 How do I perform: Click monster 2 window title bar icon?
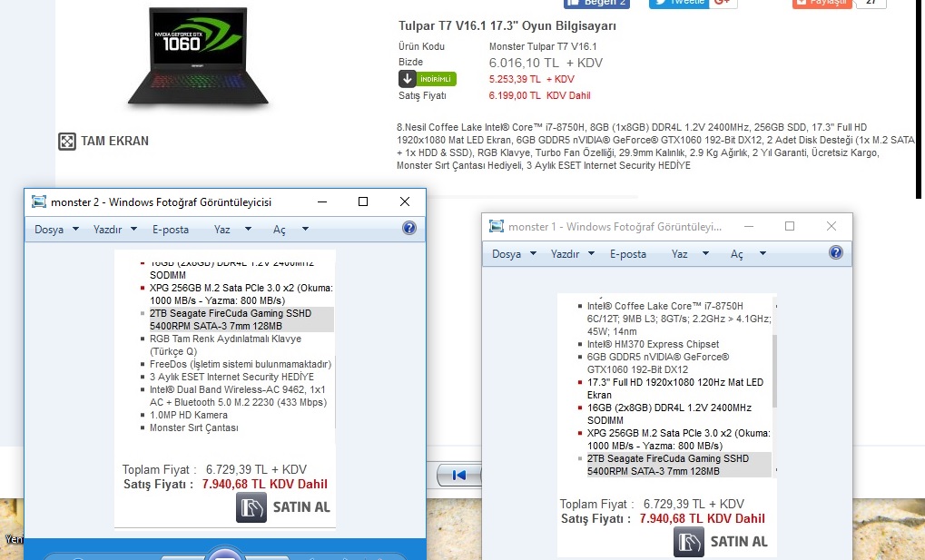38,201
